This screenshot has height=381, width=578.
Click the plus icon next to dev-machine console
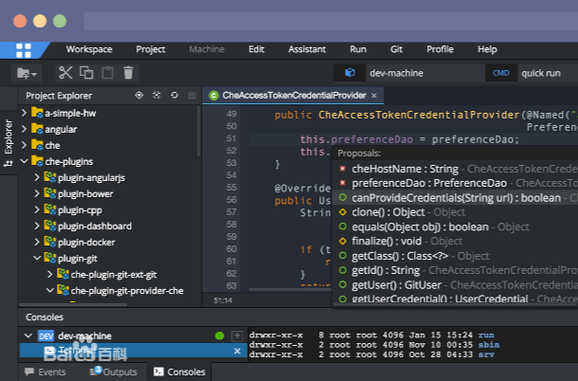coord(237,336)
